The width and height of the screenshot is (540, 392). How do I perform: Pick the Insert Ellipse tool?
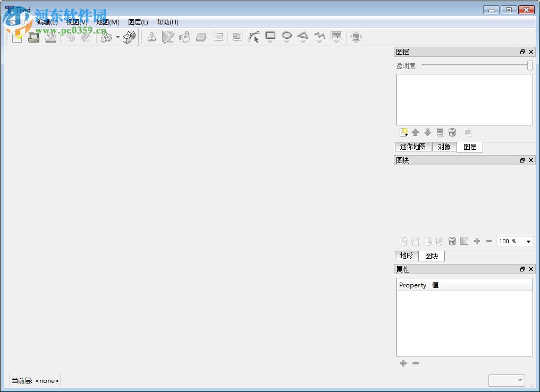pyautogui.click(x=286, y=37)
